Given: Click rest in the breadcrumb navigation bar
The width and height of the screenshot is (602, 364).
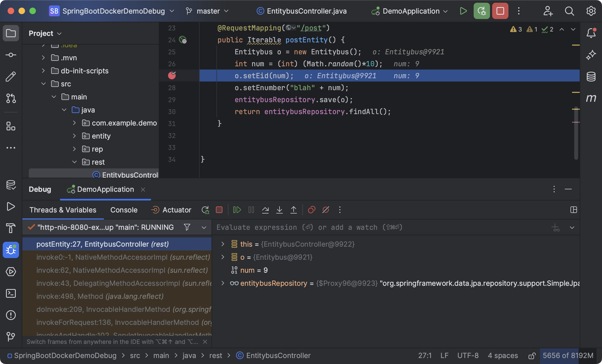Looking at the screenshot, I should (216, 355).
